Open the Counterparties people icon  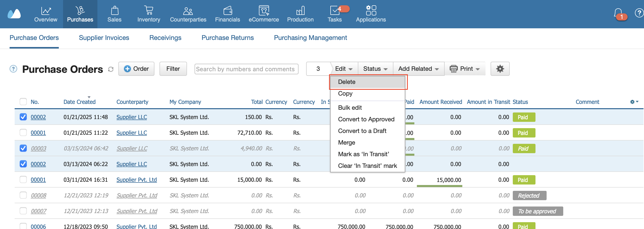pyautogui.click(x=188, y=11)
